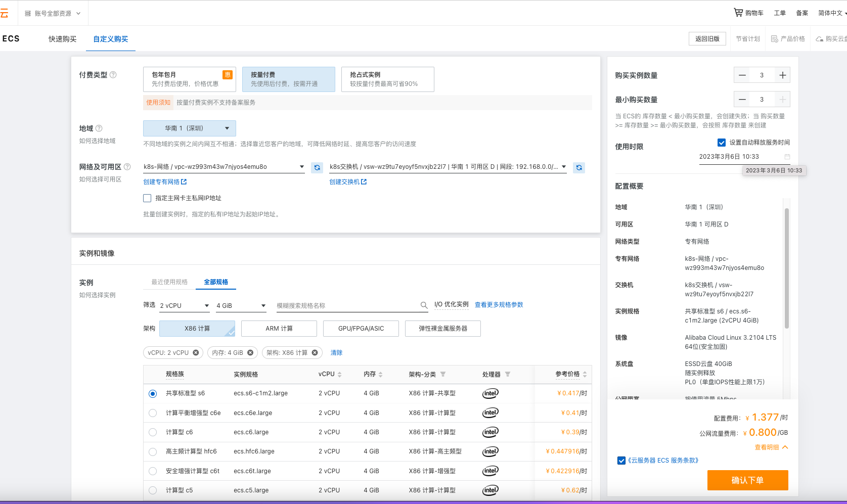The width and height of the screenshot is (847, 504).
Task: Choose the 按量付费 billing option
Action: pyautogui.click(x=289, y=79)
